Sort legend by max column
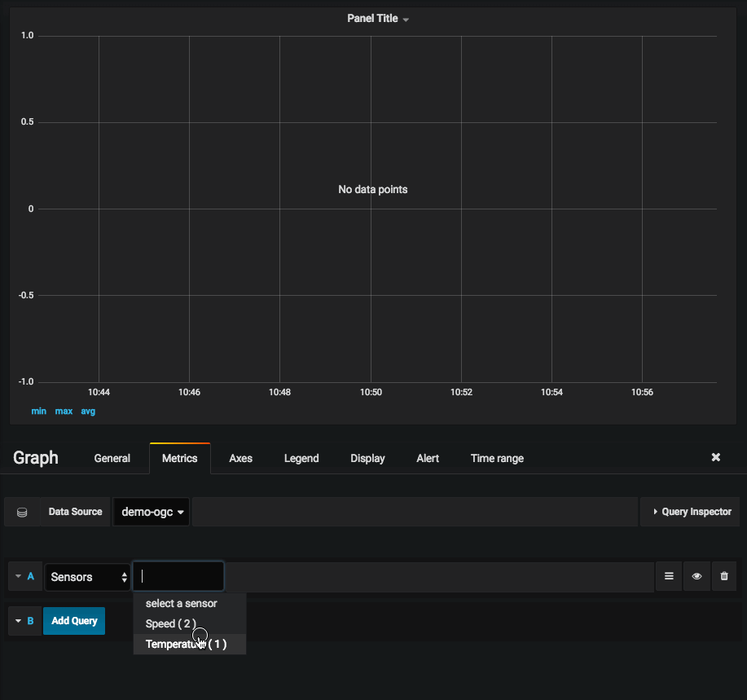The width and height of the screenshot is (747, 700). pos(64,412)
